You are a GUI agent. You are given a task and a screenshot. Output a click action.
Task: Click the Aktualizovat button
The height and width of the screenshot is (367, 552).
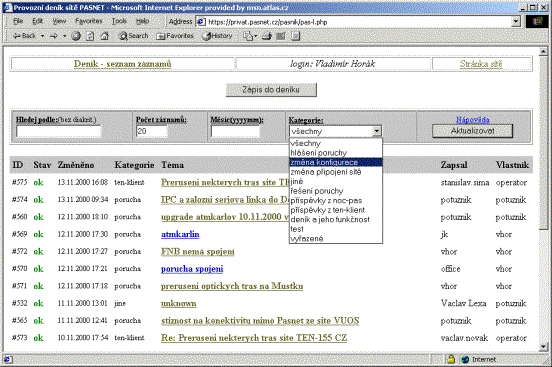pos(472,131)
